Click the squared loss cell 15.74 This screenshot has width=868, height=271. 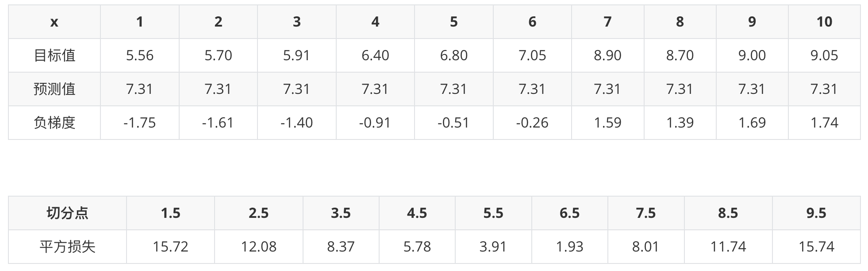(816, 247)
